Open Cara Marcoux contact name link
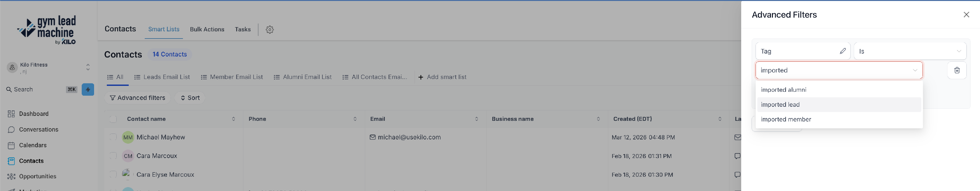The image size is (980, 191). tap(157, 156)
